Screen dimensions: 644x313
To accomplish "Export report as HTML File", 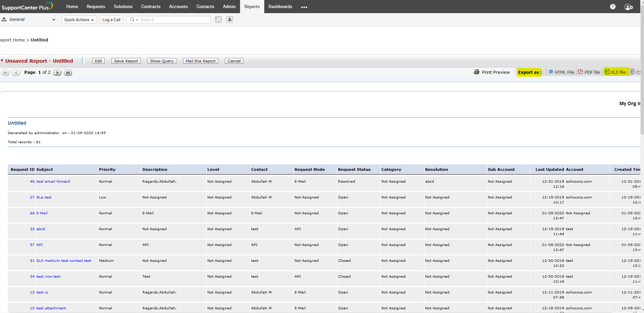I will click(562, 72).
